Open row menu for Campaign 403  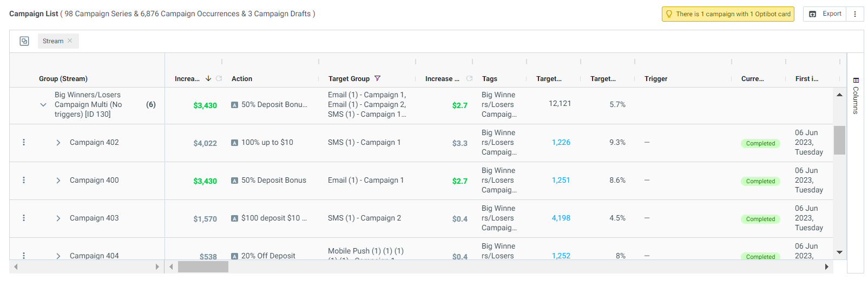point(24,218)
